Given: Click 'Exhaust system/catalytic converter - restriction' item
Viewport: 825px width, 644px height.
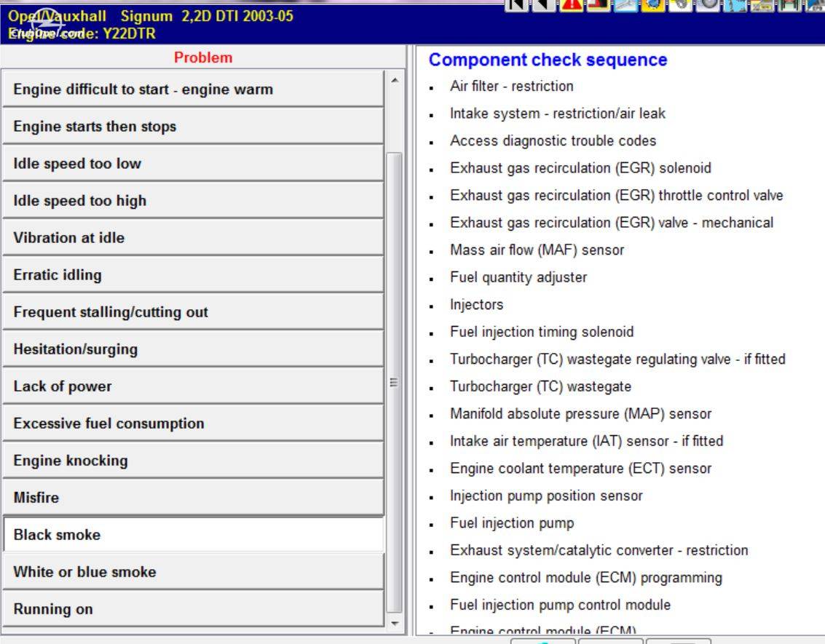Looking at the screenshot, I should tap(599, 551).
